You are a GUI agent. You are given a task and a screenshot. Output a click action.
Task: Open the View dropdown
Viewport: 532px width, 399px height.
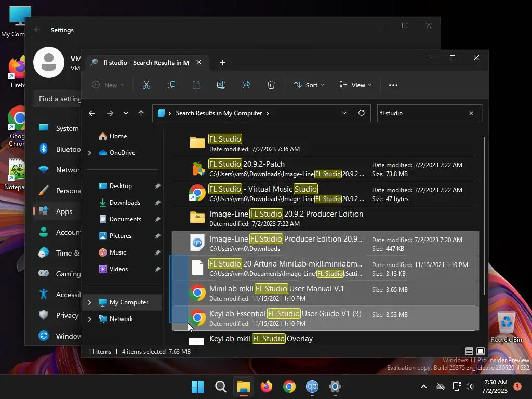pyautogui.click(x=355, y=85)
